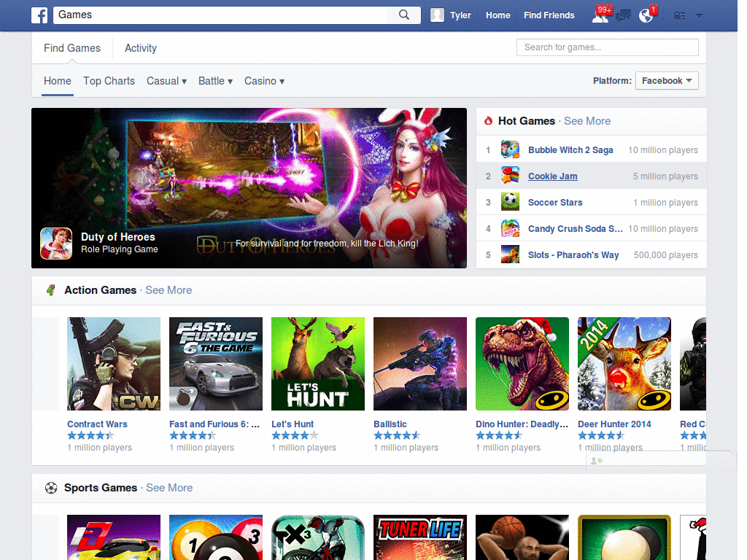Open Dino Hunter: Deadly... title link
This screenshot has width=747, height=560.
point(522,424)
